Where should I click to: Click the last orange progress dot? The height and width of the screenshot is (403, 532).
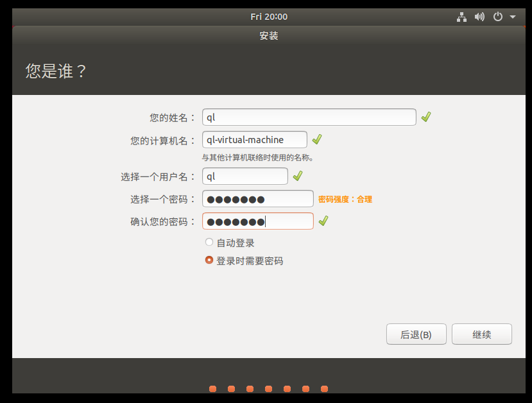(324, 389)
